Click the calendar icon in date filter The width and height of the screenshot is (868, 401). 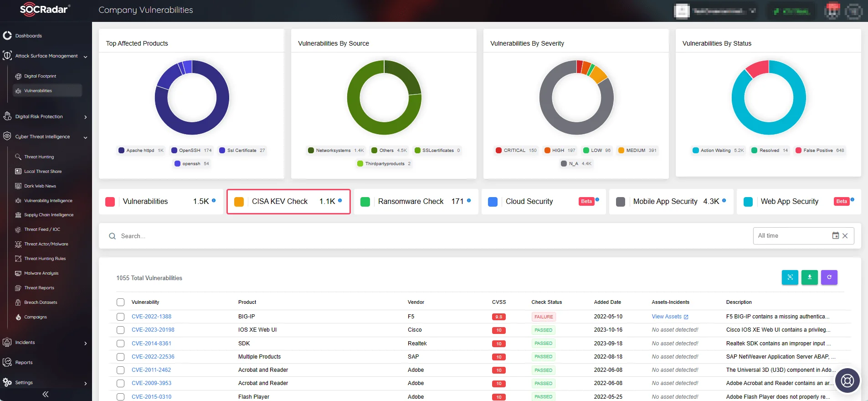(836, 236)
